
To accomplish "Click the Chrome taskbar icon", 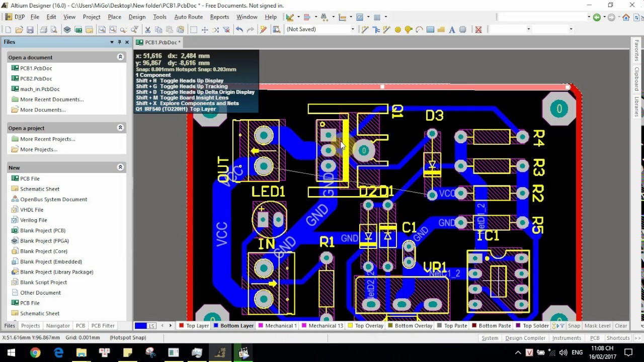I will click(x=35, y=352).
